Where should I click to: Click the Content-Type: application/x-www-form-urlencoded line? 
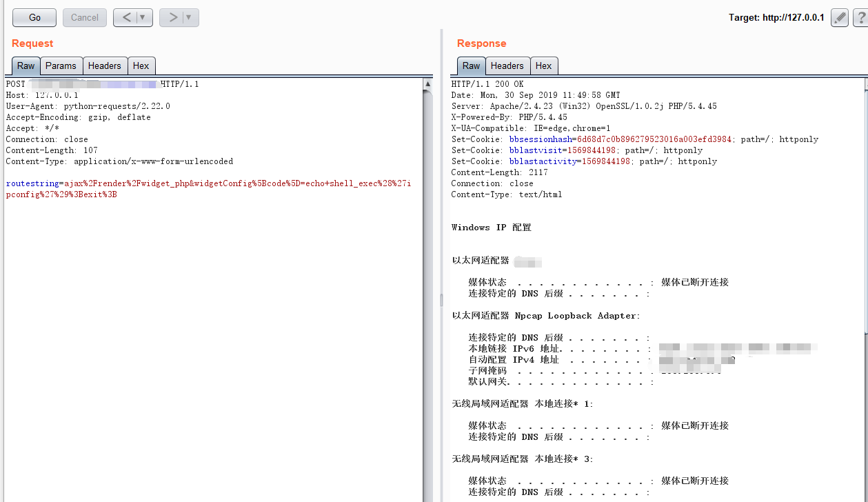coord(119,161)
